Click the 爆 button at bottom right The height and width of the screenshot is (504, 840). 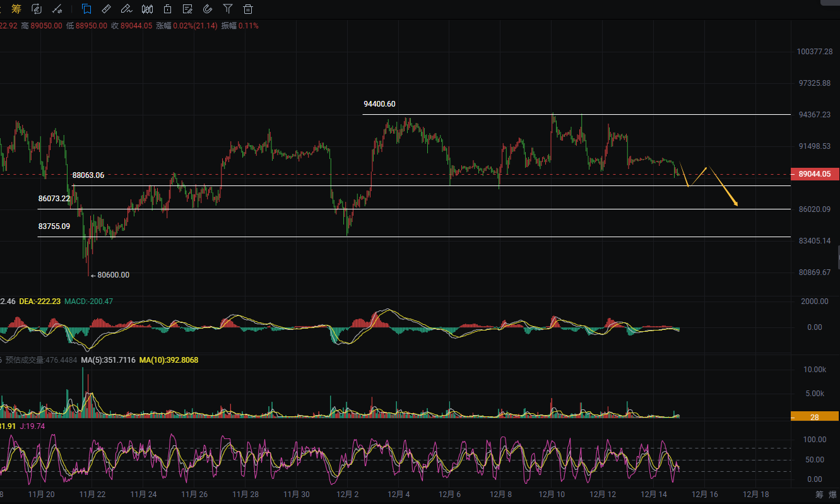(832, 494)
